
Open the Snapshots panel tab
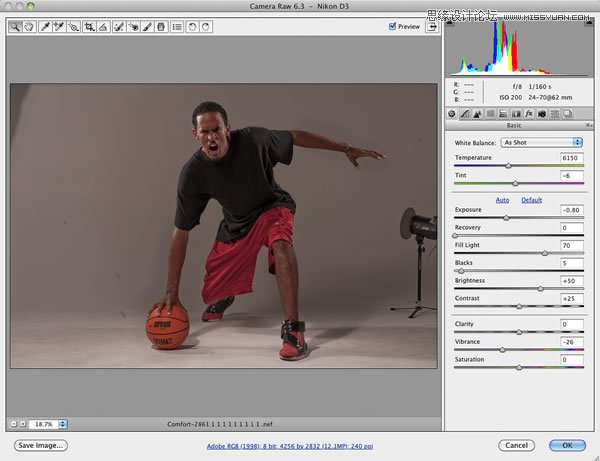coord(568,114)
